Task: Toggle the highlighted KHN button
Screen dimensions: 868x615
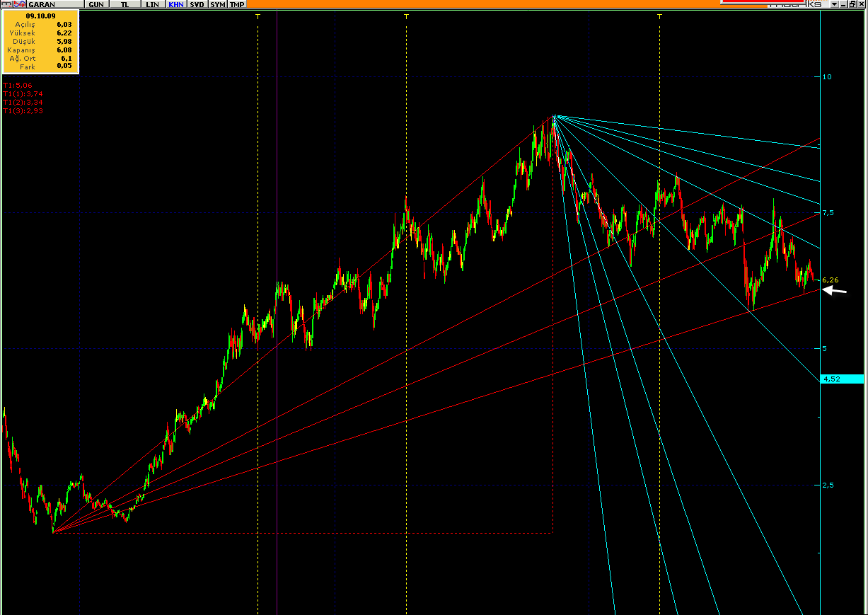Action: (176, 4)
